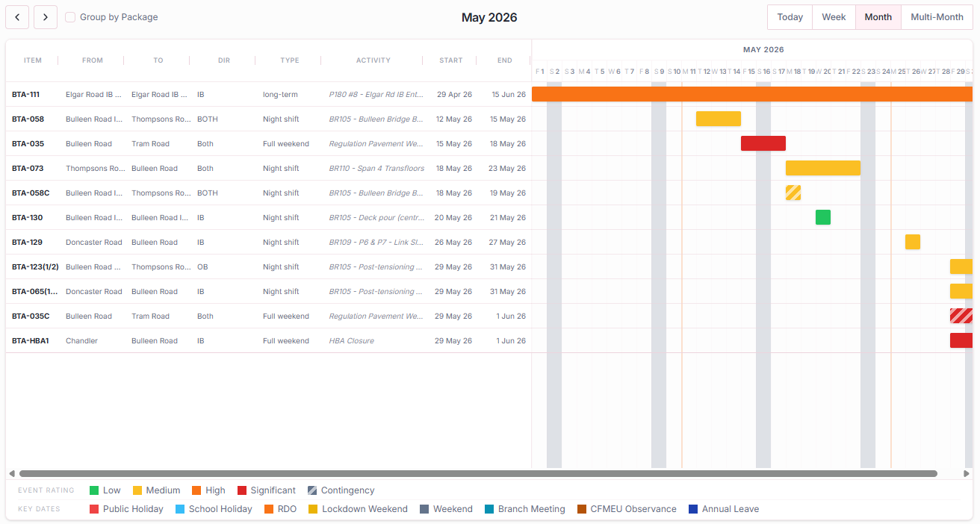
Task: Go to the next month arrow
Action: click(x=46, y=17)
